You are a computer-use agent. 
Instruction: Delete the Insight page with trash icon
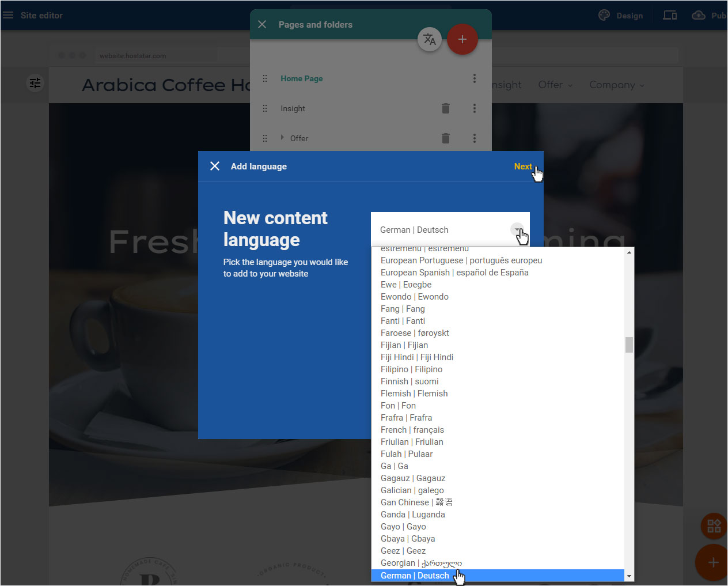click(x=446, y=108)
